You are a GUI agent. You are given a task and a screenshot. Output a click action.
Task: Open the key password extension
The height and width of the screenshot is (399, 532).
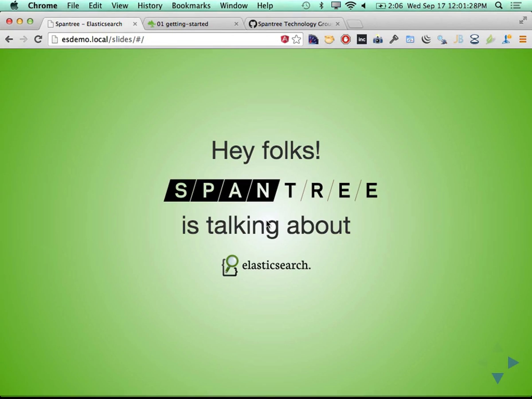point(394,39)
